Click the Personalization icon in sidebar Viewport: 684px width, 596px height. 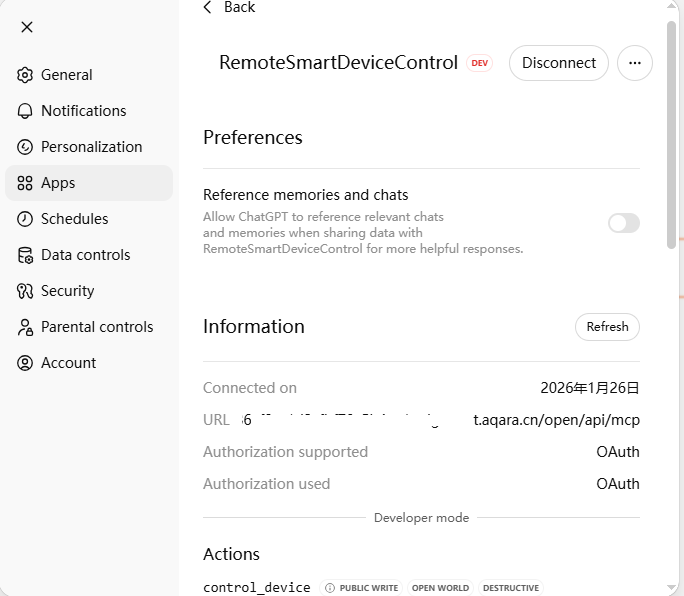(x=25, y=147)
